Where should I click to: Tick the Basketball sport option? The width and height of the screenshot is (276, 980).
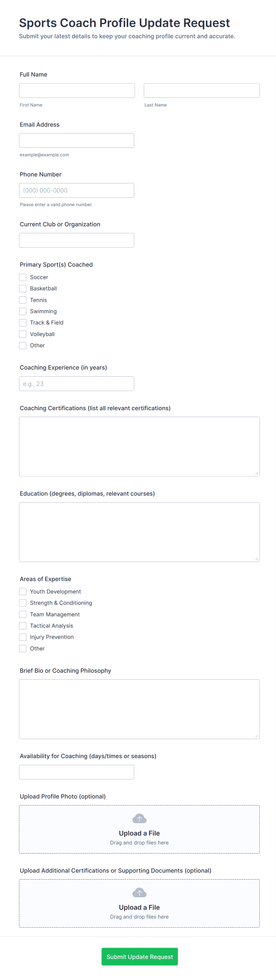point(23,288)
